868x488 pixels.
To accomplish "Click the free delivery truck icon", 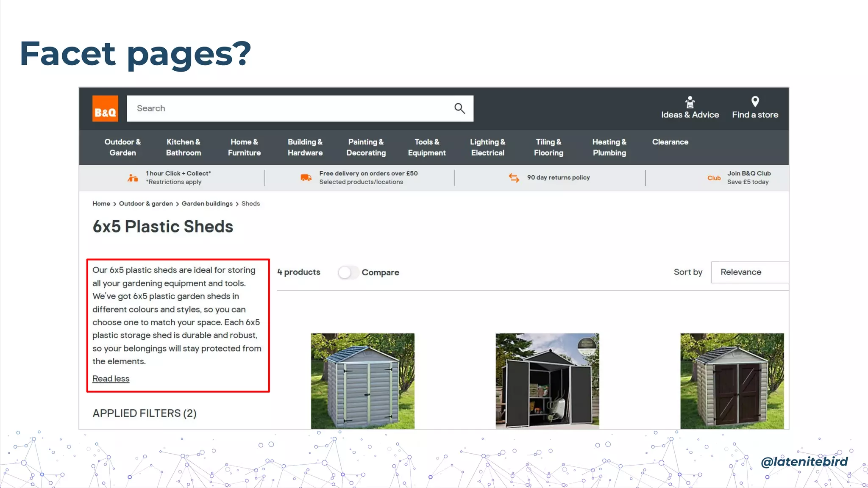I will (306, 177).
